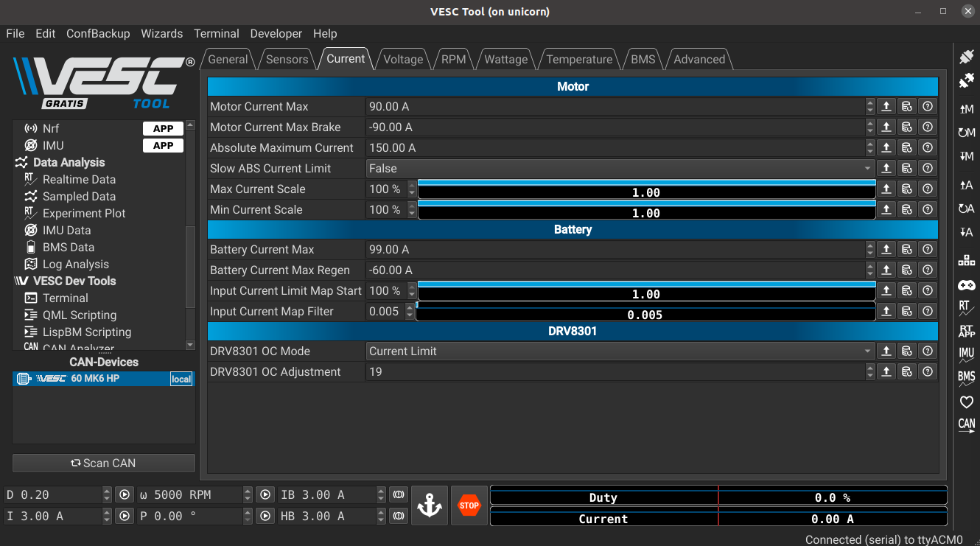
Task: Open the gamepad keyboard-control icon in right toolbar
Action: pyautogui.click(x=966, y=284)
